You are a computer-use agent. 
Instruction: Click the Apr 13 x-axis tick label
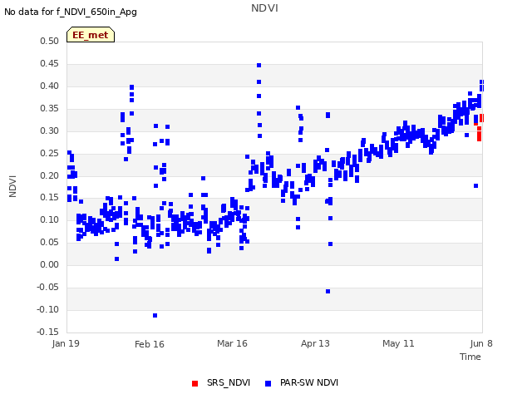pos(315,343)
